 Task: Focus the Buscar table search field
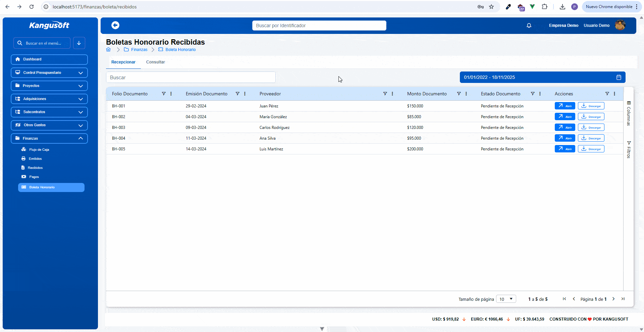(191, 77)
